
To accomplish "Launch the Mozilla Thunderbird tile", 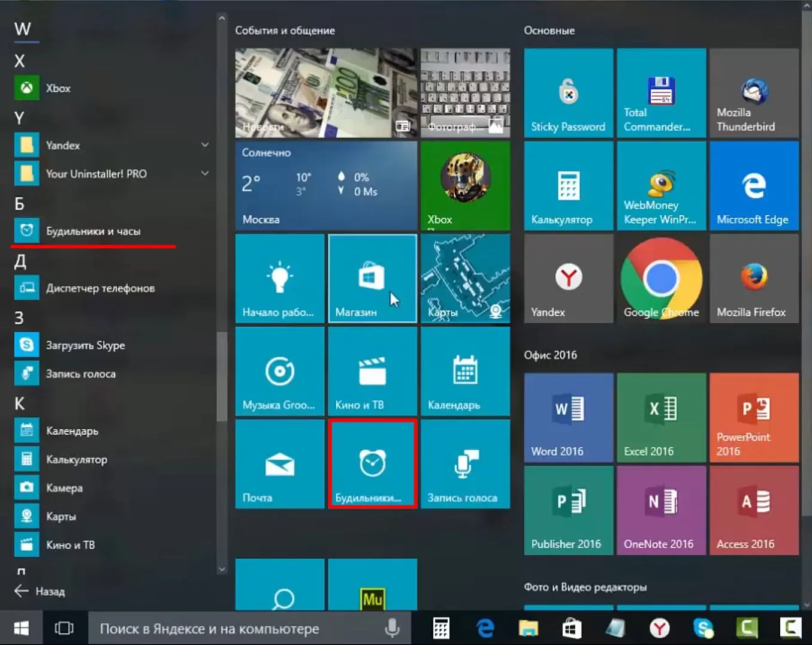I will 754,93.
